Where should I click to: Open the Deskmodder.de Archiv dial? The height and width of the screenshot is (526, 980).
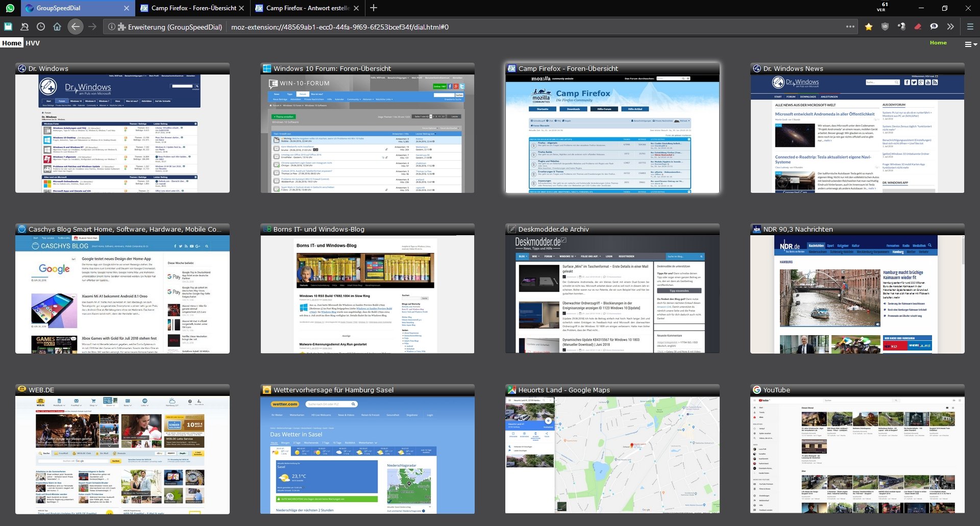[x=612, y=293]
